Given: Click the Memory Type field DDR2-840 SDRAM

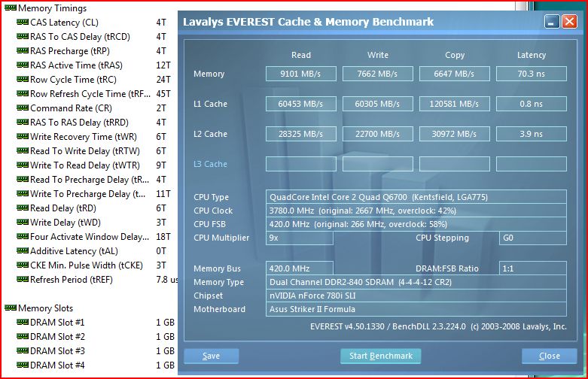Looking at the screenshot, I should tap(416, 282).
